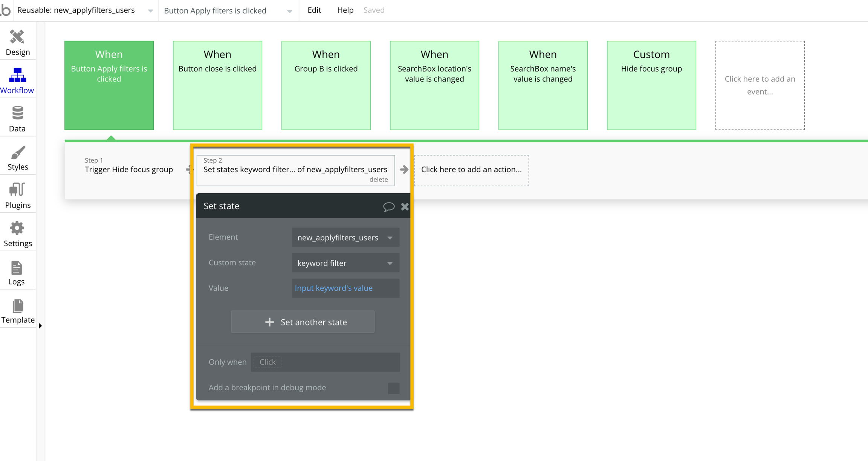The height and width of the screenshot is (461, 868).
Task: Open the Template icon
Action: [17, 306]
